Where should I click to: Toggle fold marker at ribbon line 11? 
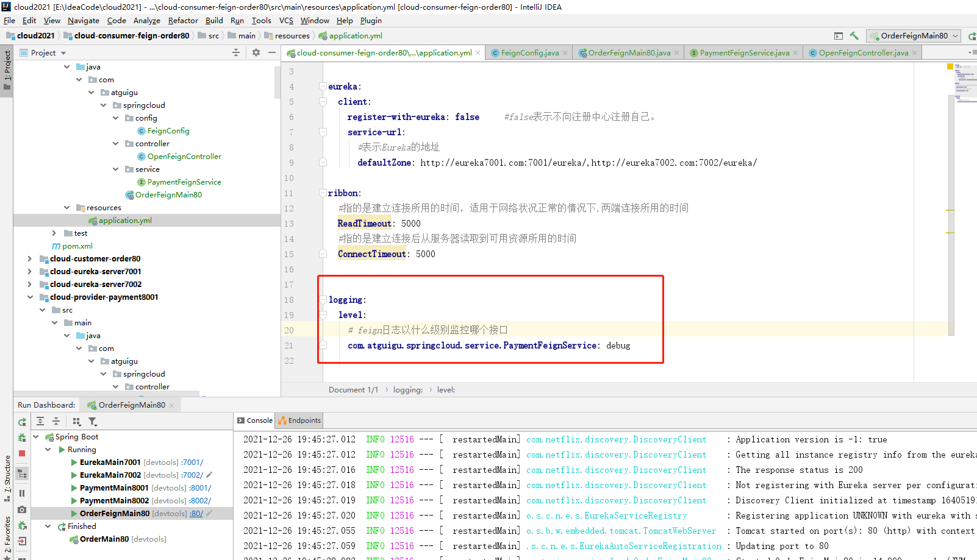click(x=323, y=193)
